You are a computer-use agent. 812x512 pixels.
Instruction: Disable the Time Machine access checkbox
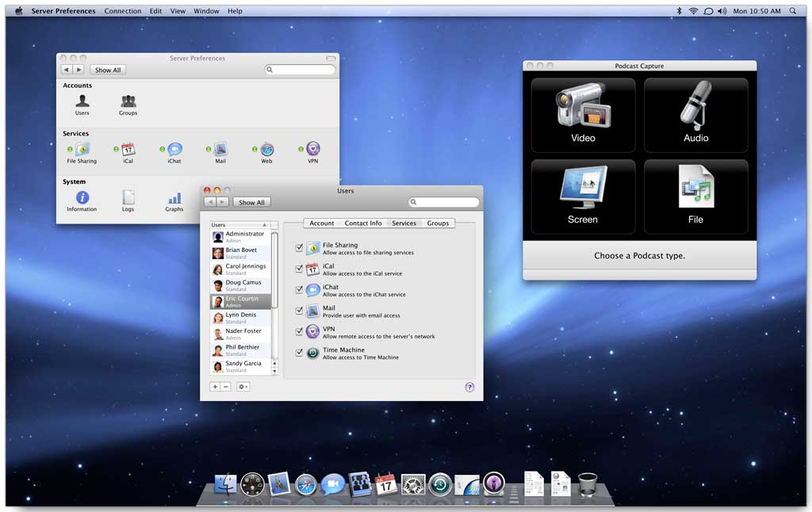299,353
